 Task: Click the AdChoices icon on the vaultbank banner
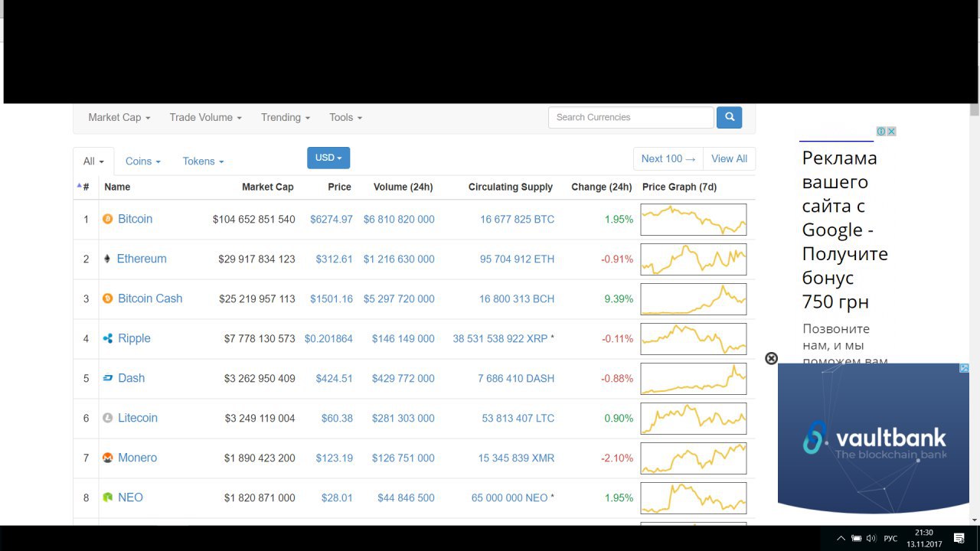(965, 368)
